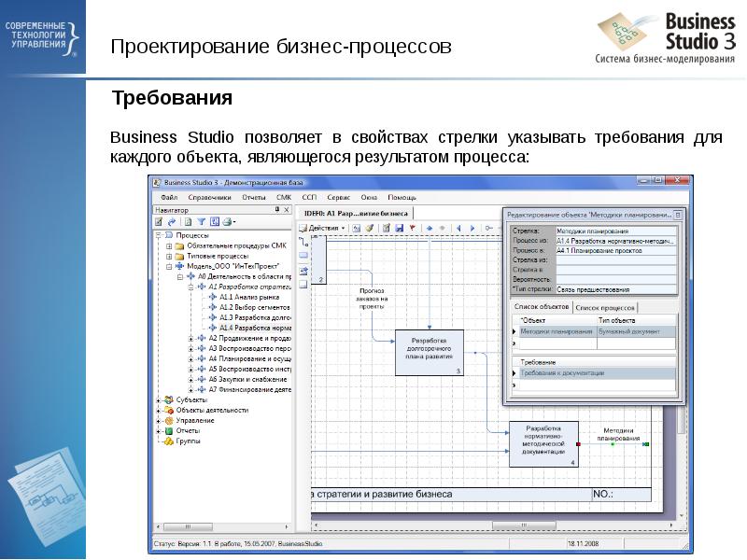Click the Методики планирования arrow label

pyautogui.click(x=618, y=434)
